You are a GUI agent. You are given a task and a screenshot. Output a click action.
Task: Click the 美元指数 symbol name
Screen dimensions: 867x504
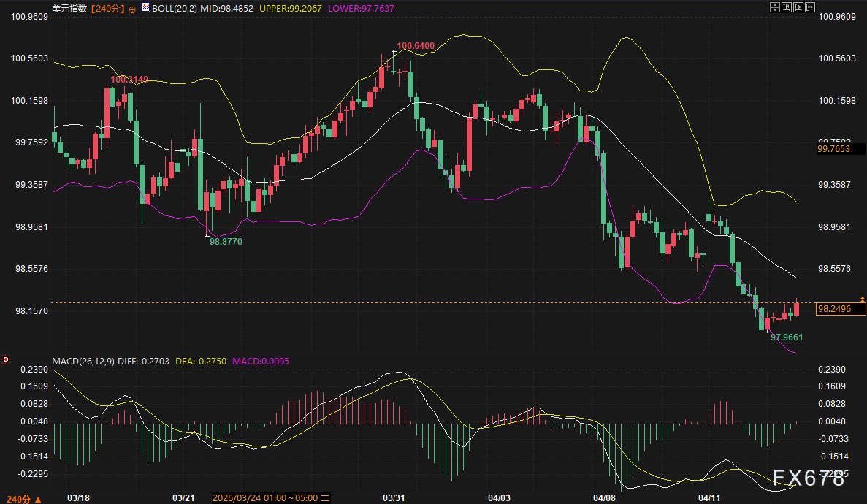coord(70,7)
